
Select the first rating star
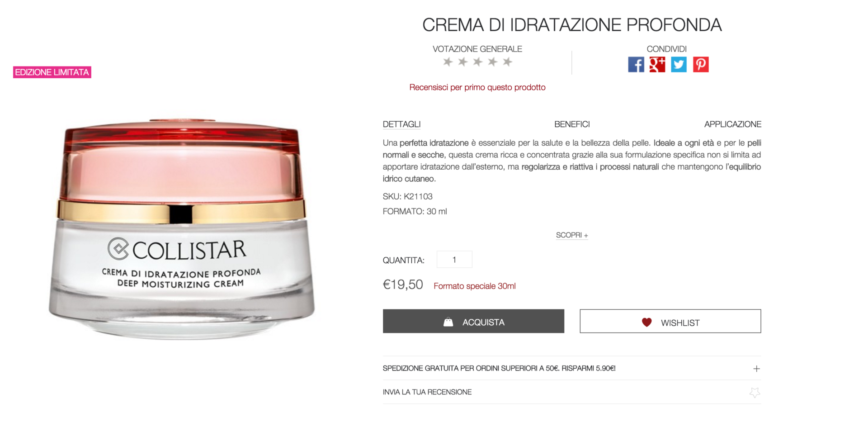point(448,62)
